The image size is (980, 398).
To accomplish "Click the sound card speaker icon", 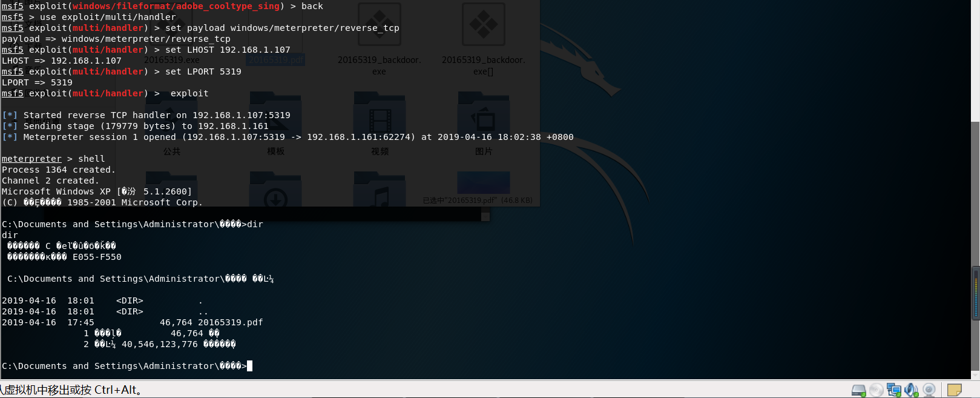I will pyautogui.click(x=911, y=390).
